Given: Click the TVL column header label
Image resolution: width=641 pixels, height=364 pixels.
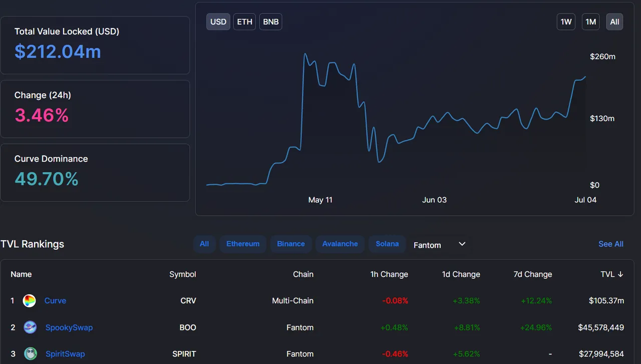Looking at the screenshot, I should pyautogui.click(x=607, y=274).
